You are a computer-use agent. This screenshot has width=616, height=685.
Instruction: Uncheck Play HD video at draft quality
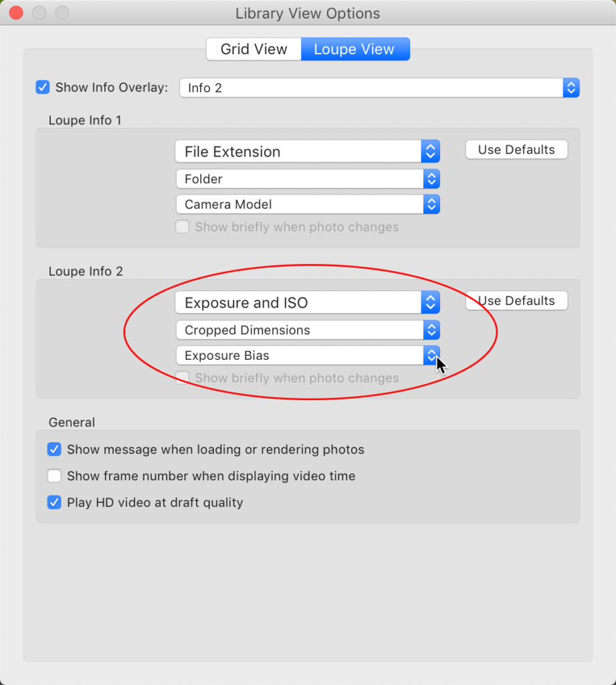[55, 503]
